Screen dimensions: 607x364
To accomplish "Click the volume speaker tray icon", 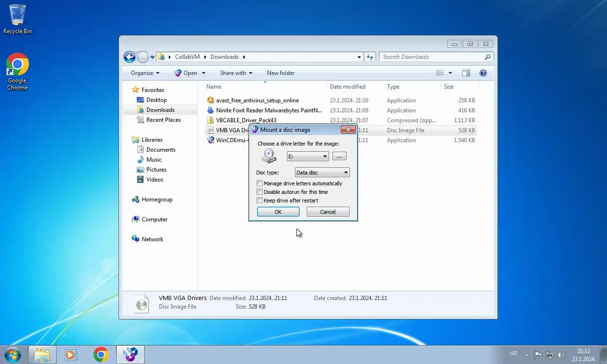I will tap(561, 355).
